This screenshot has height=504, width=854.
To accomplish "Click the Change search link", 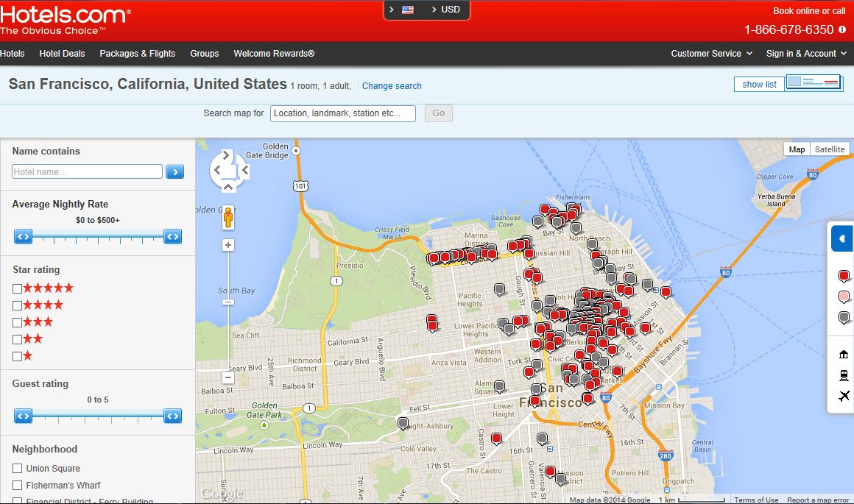I will [x=392, y=86].
